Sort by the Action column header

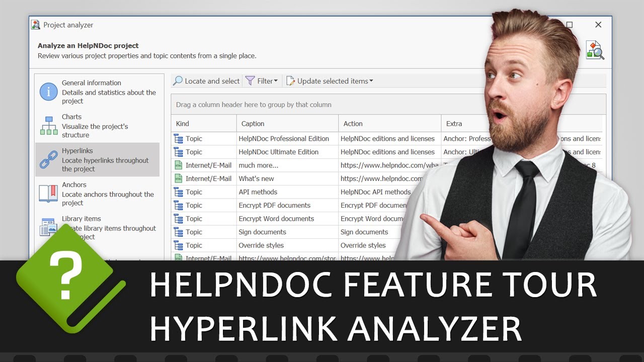(390, 124)
